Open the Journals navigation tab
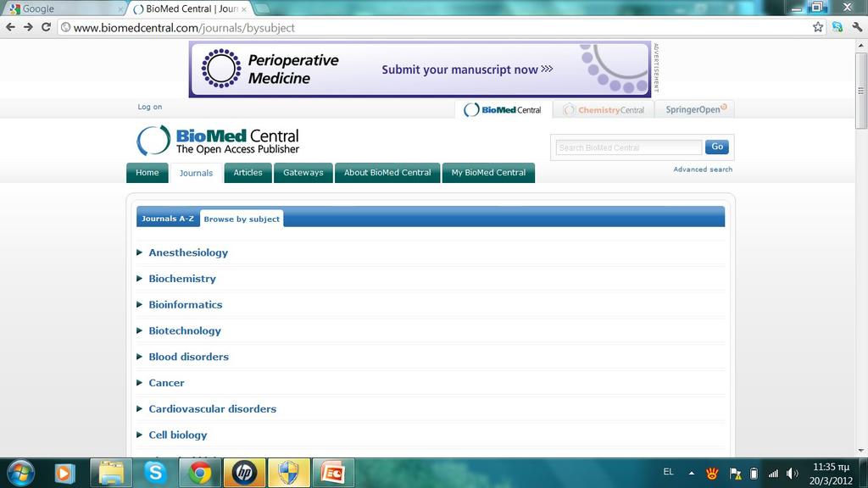Image resolution: width=868 pixels, height=488 pixels. [x=196, y=173]
